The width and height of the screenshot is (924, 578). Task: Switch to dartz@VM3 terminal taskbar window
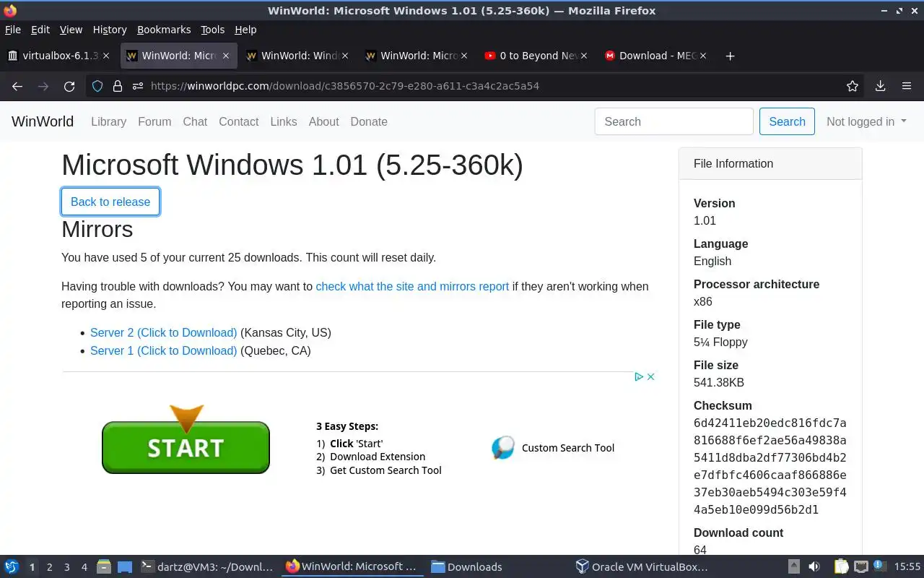tap(206, 567)
